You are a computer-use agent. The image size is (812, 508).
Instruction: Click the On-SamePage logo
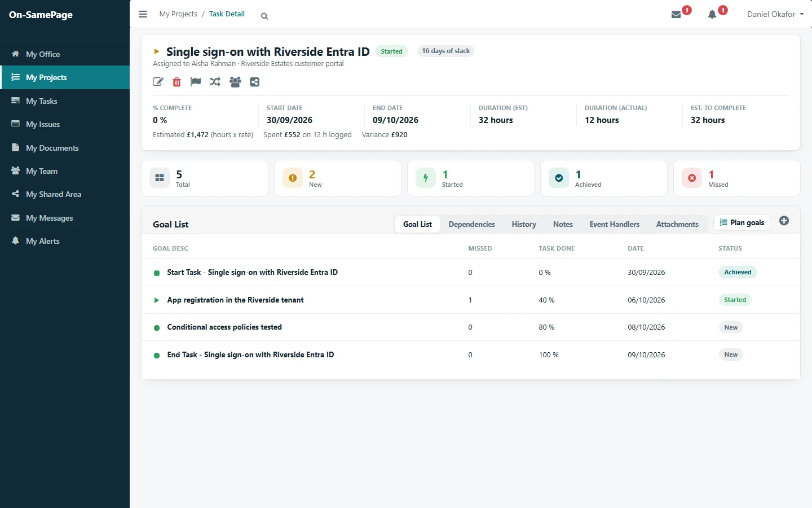[41, 15]
